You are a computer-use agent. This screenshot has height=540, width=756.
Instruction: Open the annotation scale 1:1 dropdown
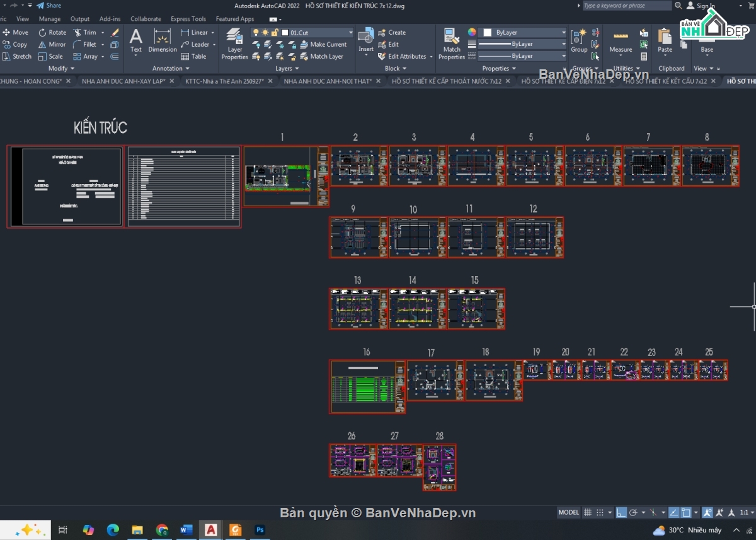(744, 512)
